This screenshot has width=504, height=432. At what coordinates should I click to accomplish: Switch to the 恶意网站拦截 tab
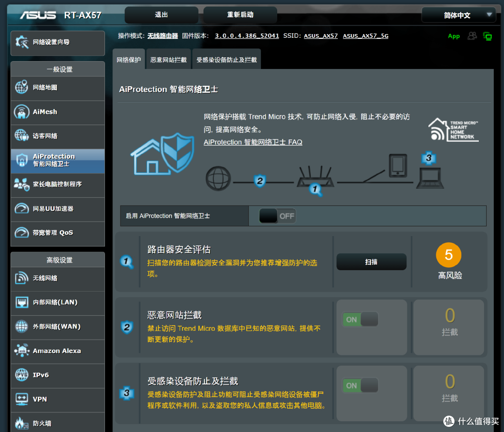click(168, 59)
